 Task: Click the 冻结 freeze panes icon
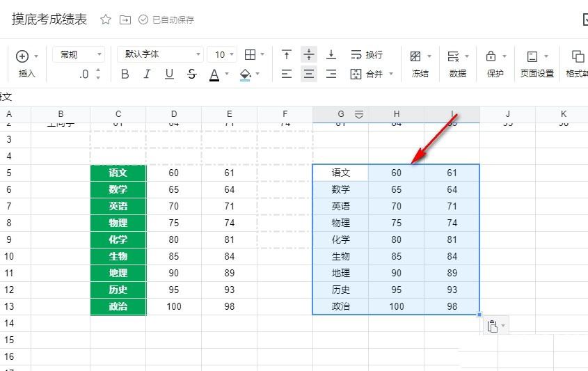415,56
